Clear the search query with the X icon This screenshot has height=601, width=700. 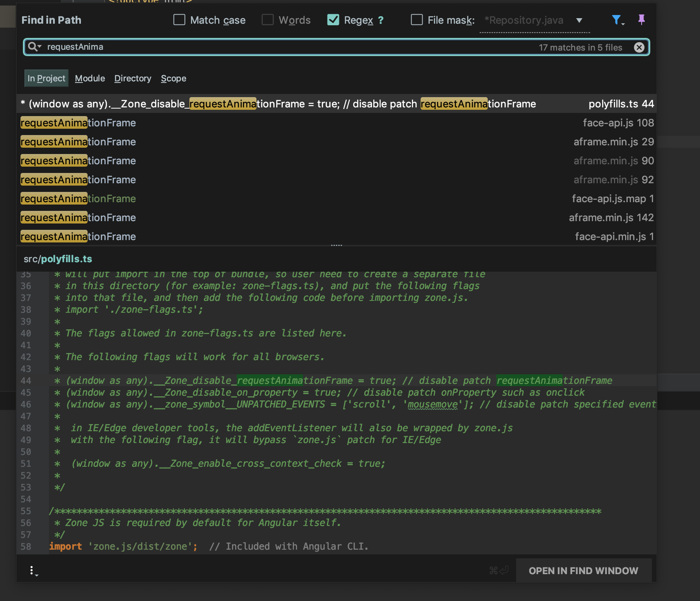click(639, 47)
